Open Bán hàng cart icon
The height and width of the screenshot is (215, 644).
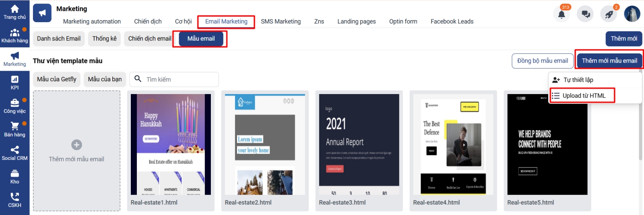(14, 130)
